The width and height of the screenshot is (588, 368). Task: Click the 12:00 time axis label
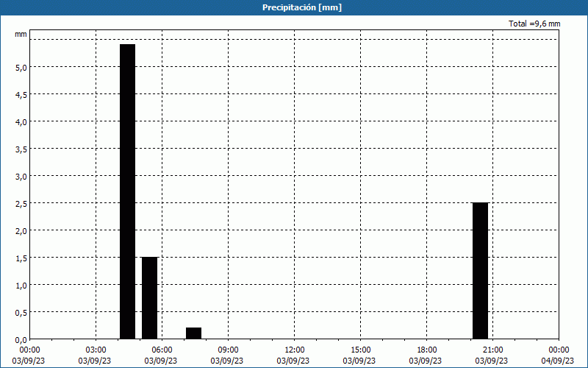pos(295,350)
